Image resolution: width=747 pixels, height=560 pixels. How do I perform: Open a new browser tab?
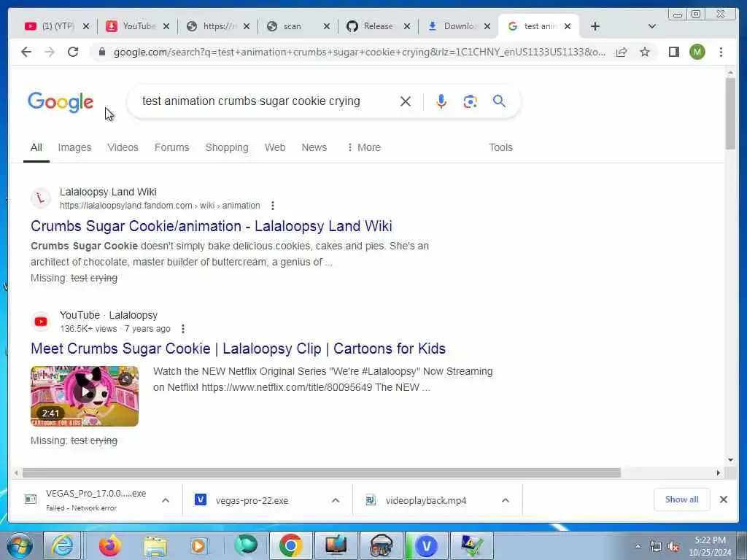(x=595, y=26)
